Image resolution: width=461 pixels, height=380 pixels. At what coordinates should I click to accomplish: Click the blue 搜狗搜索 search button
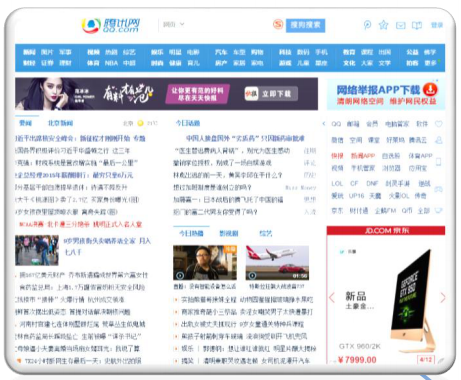click(x=305, y=25)
